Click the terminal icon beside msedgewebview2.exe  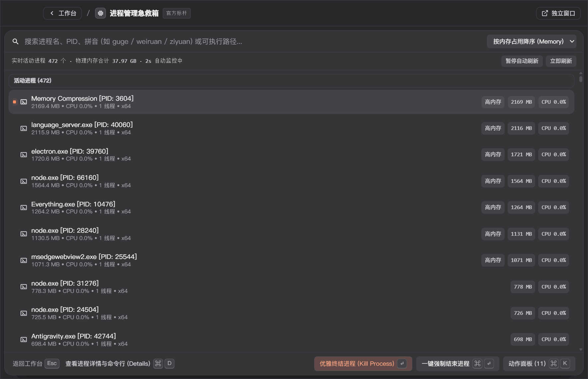tap(24, 260)
